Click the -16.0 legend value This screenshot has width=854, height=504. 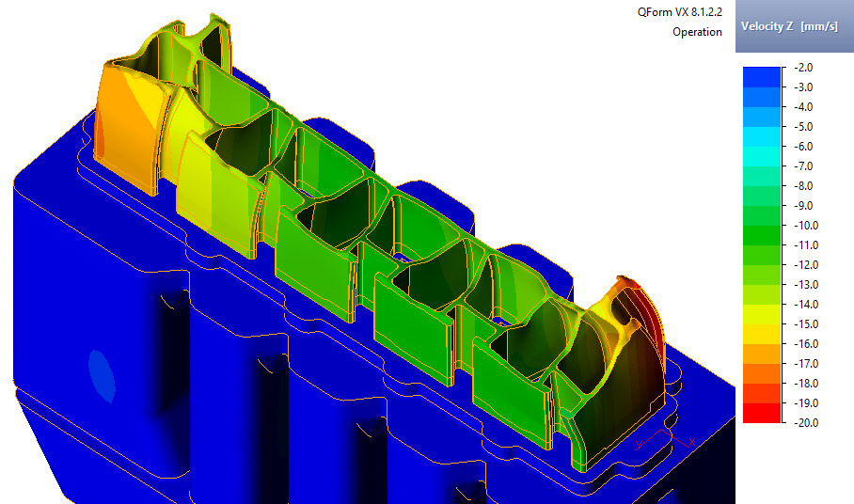coord(806,344)
